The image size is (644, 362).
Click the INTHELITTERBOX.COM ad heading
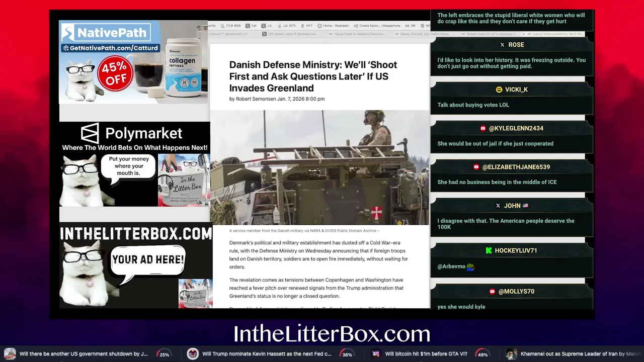tap(136, 233)
